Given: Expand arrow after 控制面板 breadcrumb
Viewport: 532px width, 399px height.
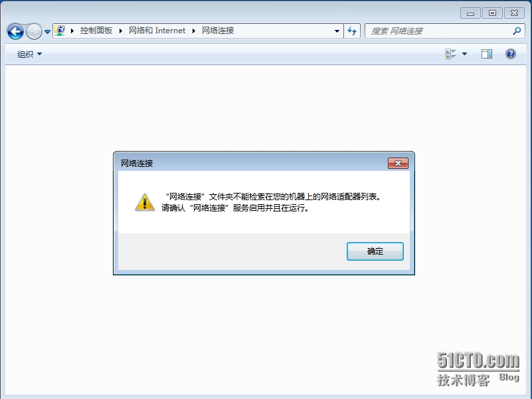Looking at the screenshot, I should coord(120,31).
